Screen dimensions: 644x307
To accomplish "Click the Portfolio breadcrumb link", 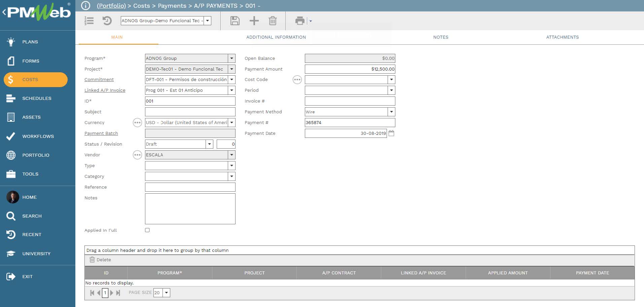I will coord(111,6).
